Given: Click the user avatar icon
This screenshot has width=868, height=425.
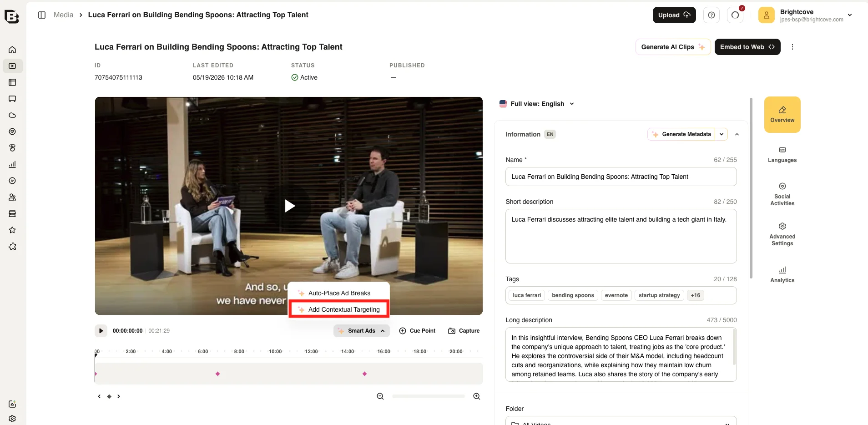Looking at the screenshot, I should click(x=767, y=15).
